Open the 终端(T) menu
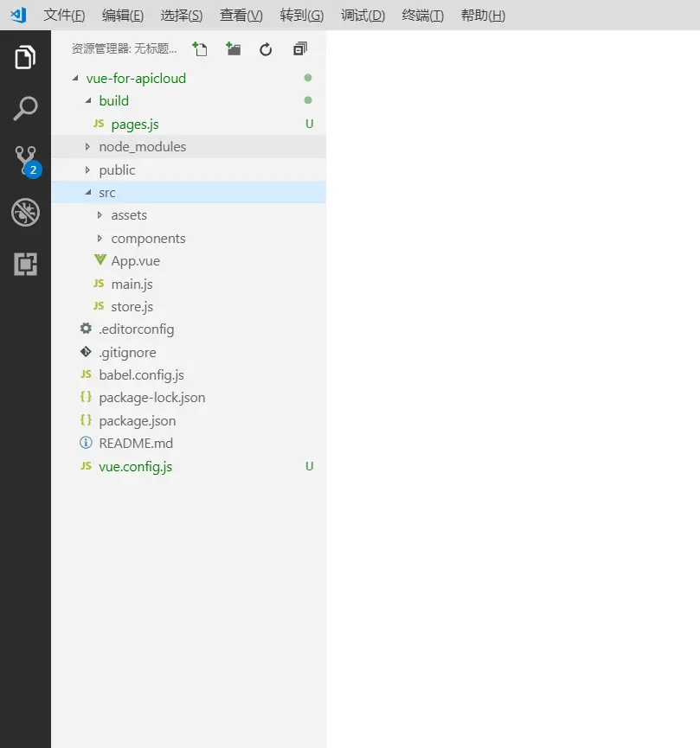Viewport: 700px width, 748px height. 423,16
